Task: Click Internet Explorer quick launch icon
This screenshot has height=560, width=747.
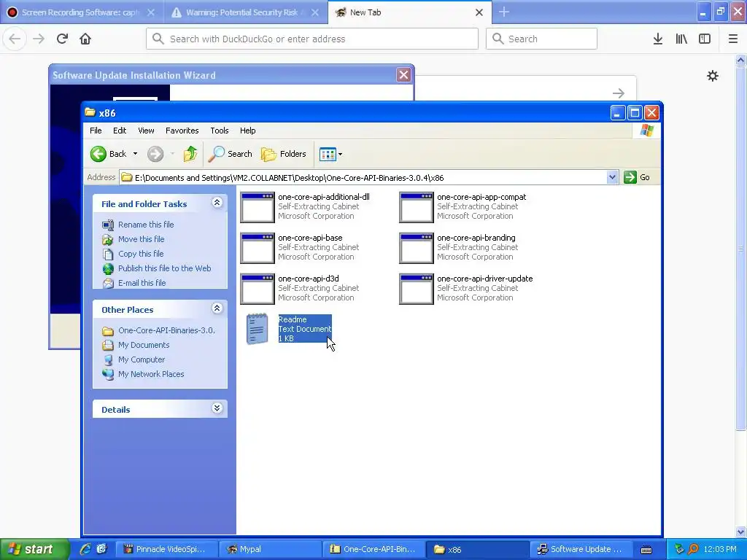Action: point(85,549)
